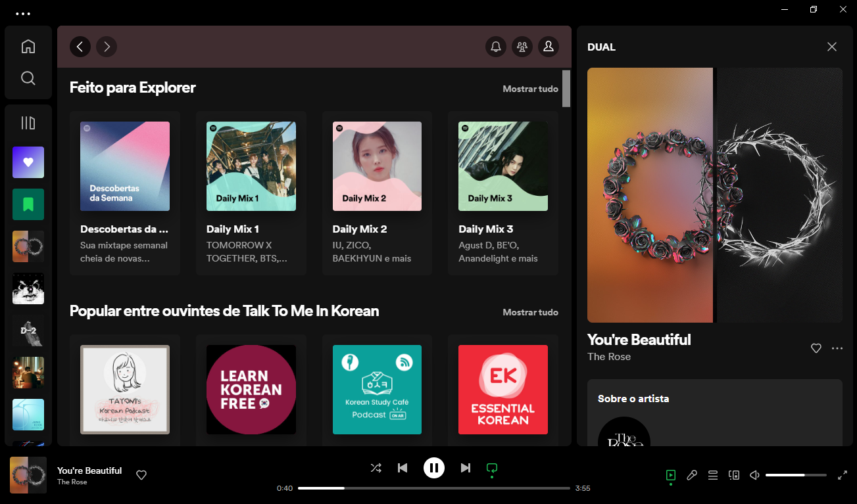Open Liked Songs heart playlist
The image size is (857, 504).
28,162
